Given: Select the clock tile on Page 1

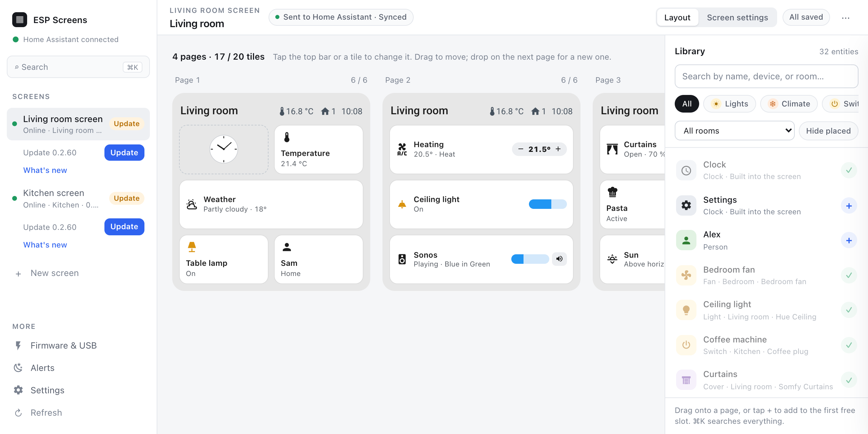Looking at the screenshot, I should (224, 150).
